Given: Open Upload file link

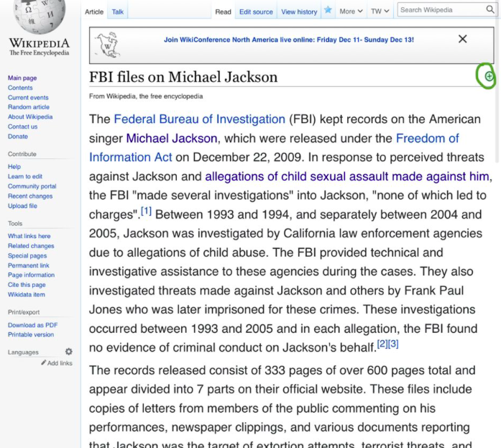Looking at the screenshot, I should [x=22, y=206].
